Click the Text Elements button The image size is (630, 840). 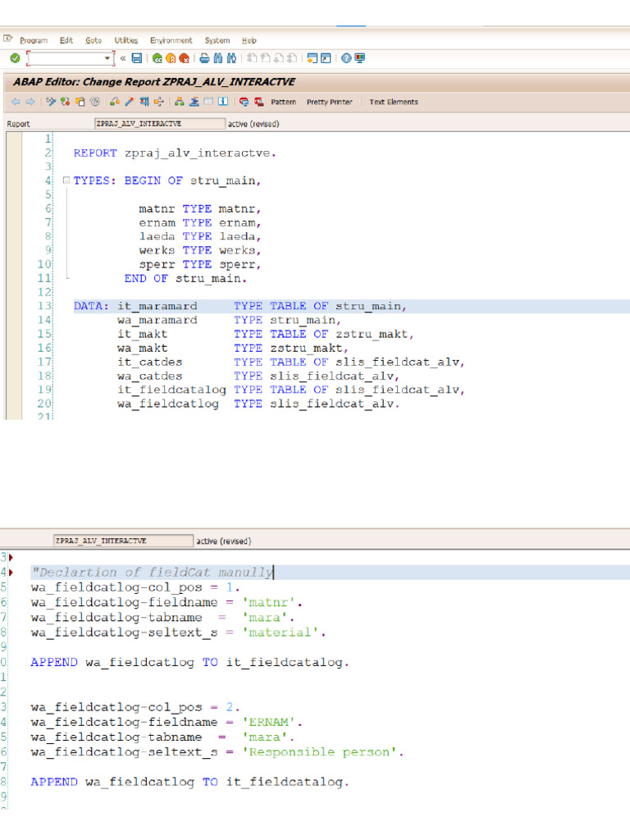pyautogui.click(x=393, y=102)
